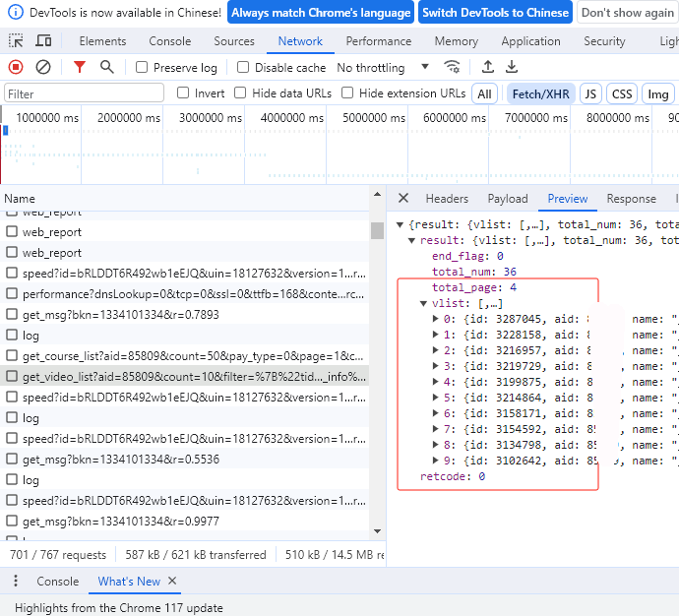This screenshot has height=616, width=679.
Task: Switch to the Elements panel
Action: (102, 41)
